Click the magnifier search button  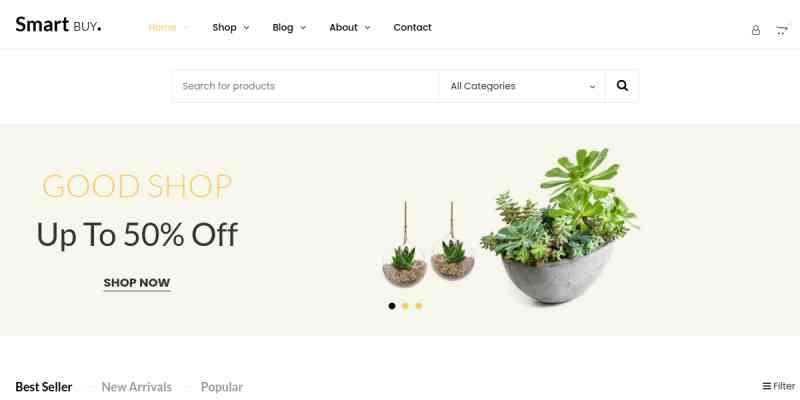click(622, 86)
